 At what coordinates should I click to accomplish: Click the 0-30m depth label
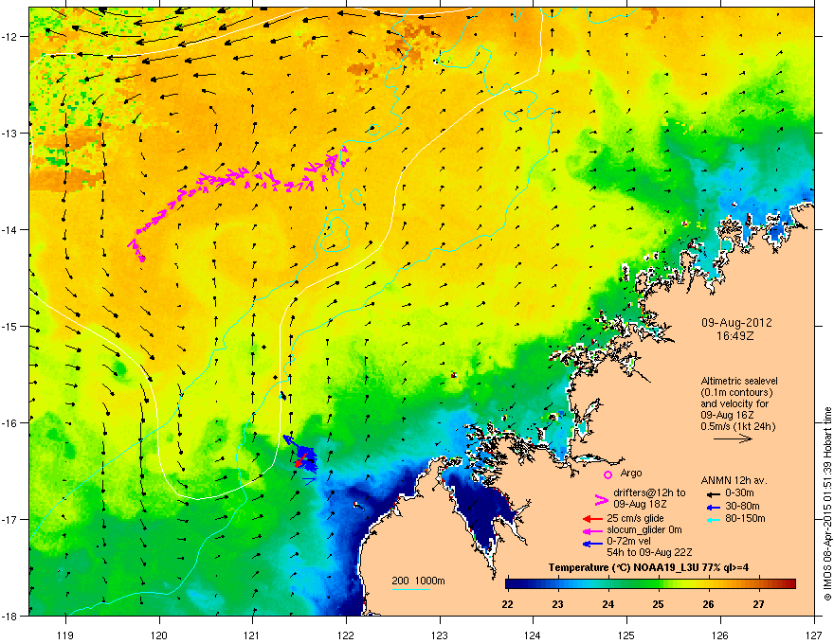[x=740, y=493]
